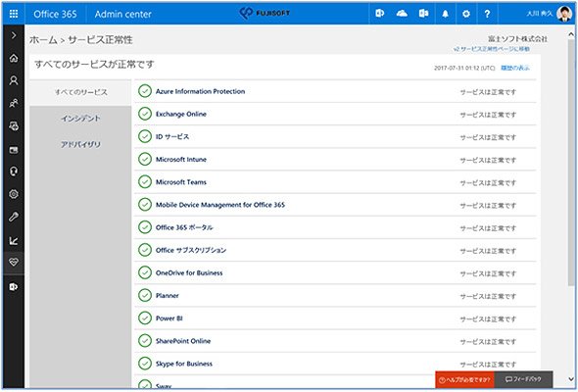This screenshot has width=578, height=392.
Task: Open Home icon in sidebar
Action: click(14, 58)
